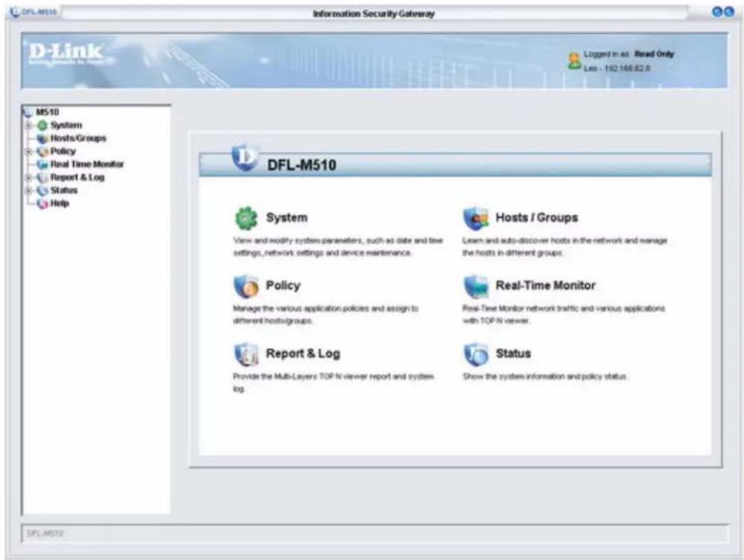Open Help in the sidebar tree
Image resolution: width=744 pixels, height=560 pixels.
tap(60, 204)
